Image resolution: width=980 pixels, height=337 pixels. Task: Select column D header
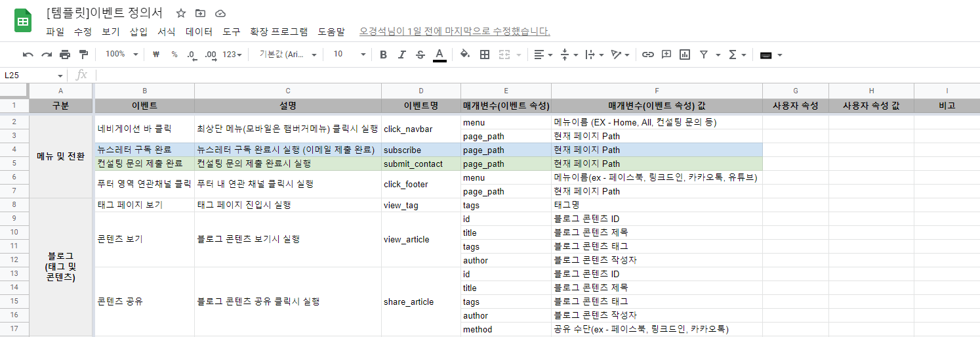coord(421,91)
